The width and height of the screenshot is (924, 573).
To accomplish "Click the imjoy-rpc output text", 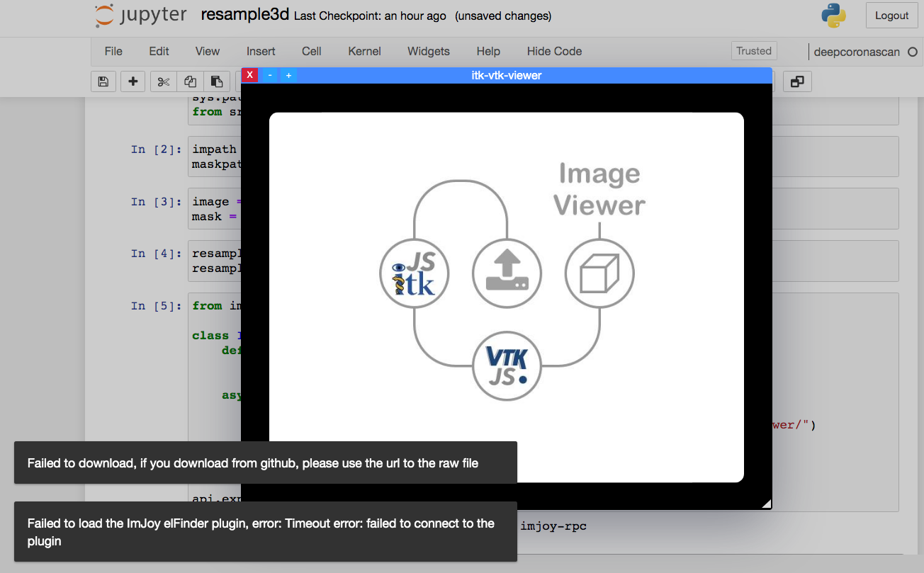I will coord(553,526).
